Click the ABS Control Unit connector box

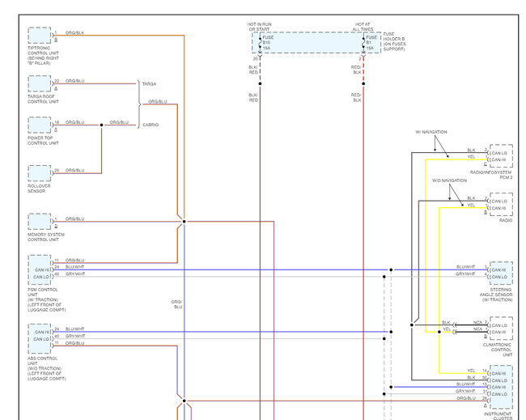tap(40, 338)
